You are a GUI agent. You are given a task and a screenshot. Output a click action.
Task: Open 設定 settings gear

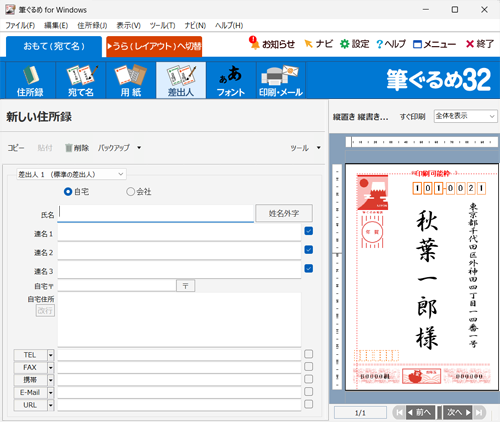(x=354, y=44)
